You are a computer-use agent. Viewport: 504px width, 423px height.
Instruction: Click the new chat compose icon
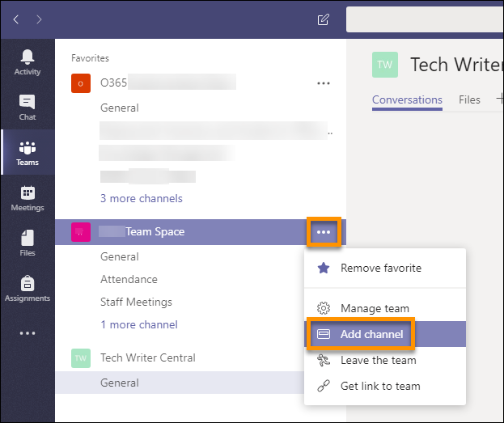pos(324,19)
